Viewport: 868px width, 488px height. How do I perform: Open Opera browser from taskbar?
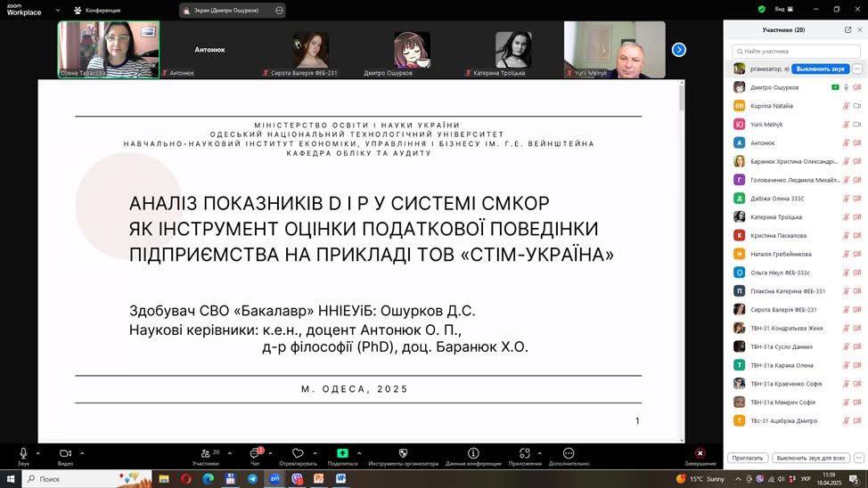[x=186, y=478]
